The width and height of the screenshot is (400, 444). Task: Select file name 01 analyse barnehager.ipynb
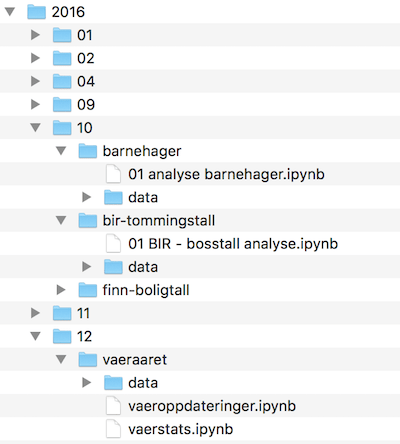[x=226, y=174]
